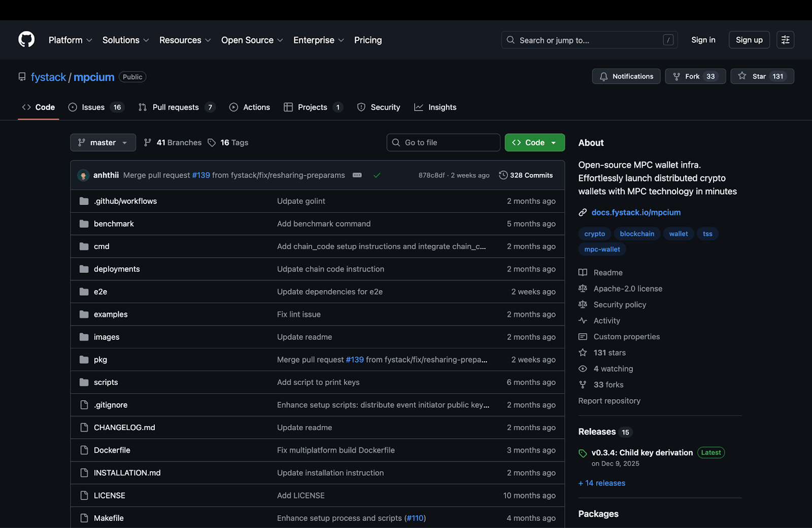The height and width of the screenshot is (528, 812).
Task: Open commit history via the clock icon
Action: click(x=503, y=175)
